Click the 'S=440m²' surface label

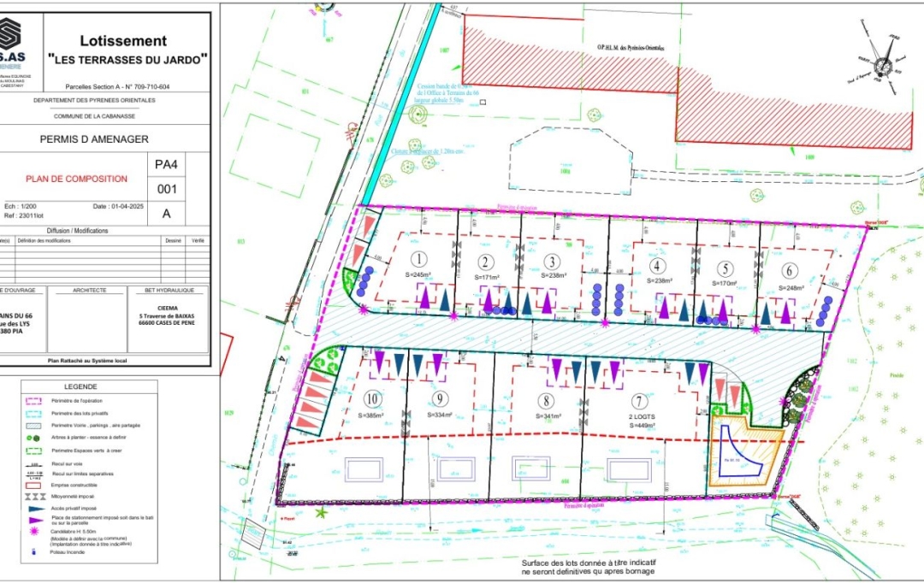click(643, 425)
